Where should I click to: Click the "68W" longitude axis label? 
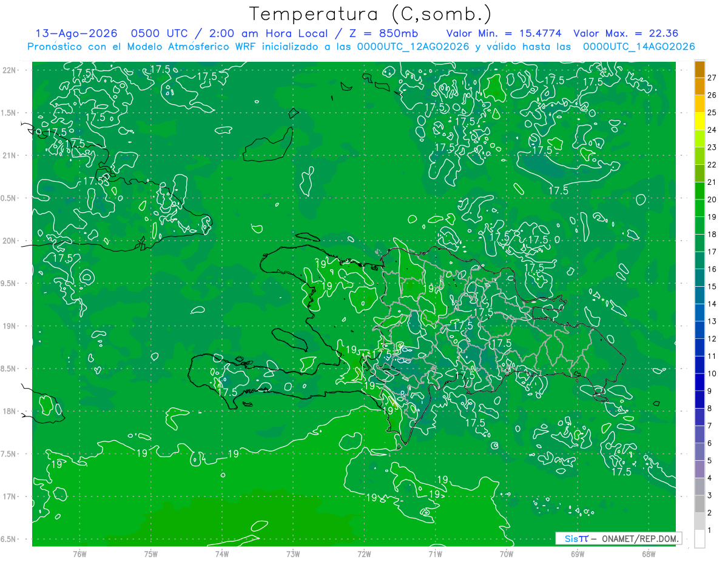[648, 554]
